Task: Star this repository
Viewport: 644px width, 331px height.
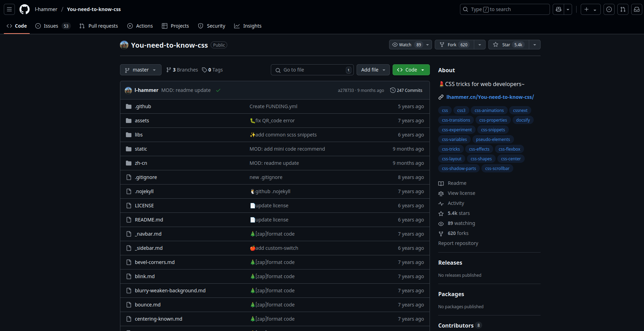Action: tap(508, 45)
